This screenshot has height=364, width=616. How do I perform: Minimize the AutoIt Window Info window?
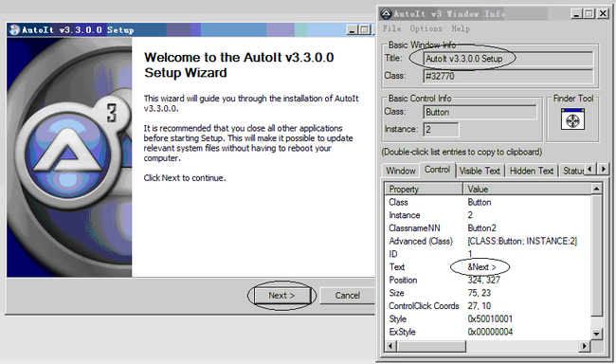point(576,14)
